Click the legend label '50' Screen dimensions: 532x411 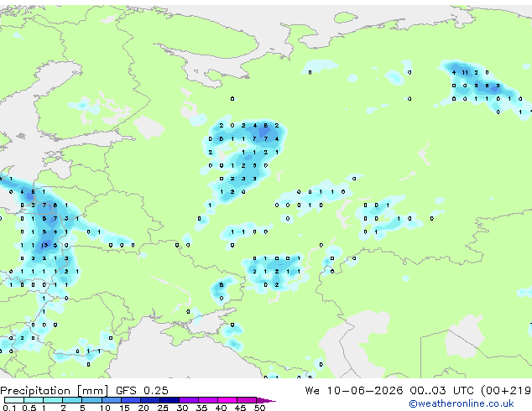pyautogui.click(x=259, y=408)
